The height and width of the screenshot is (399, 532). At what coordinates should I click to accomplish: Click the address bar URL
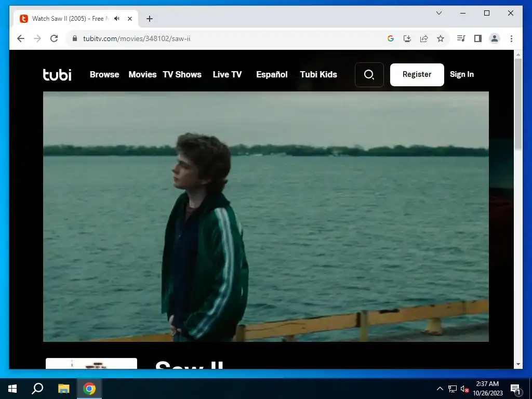pyautogui.click(x=137, y=38)
